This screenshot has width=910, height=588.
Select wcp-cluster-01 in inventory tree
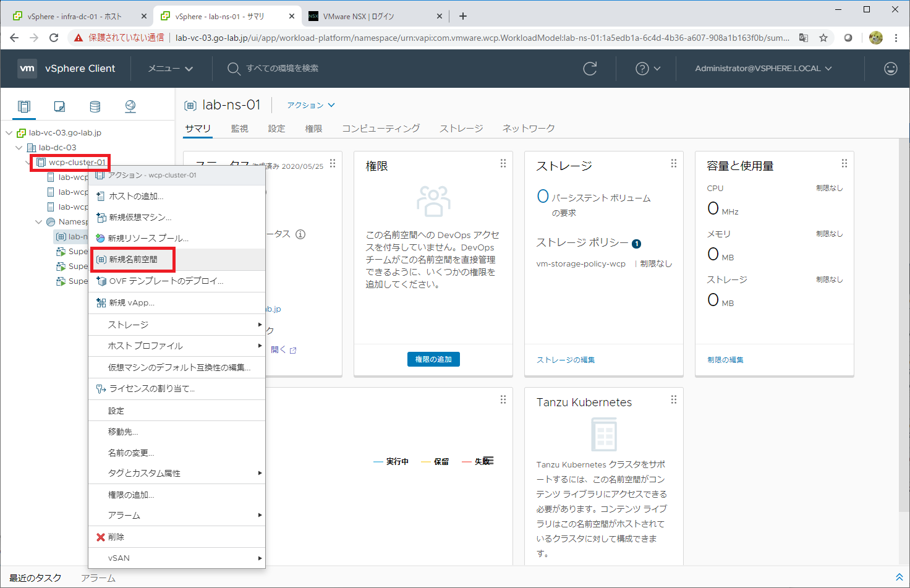click(x=77, y=163)
